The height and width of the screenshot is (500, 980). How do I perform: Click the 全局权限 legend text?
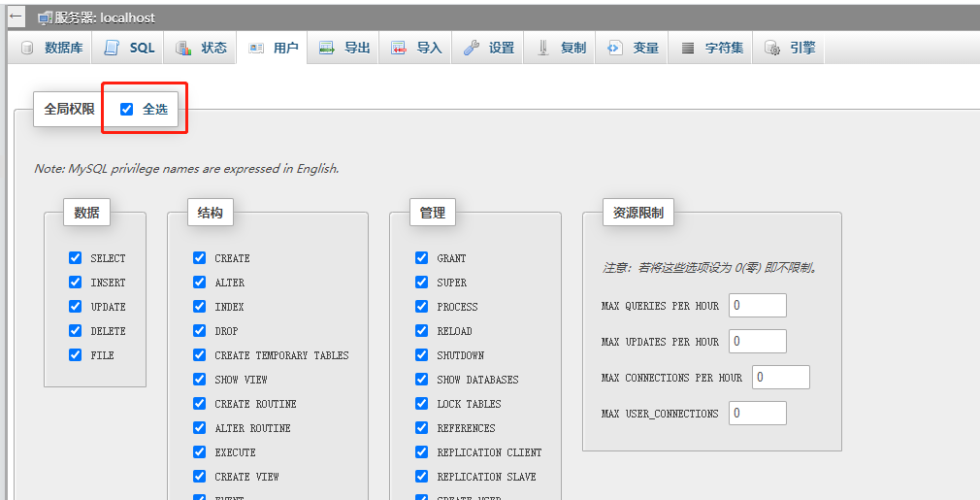point(69,109)
